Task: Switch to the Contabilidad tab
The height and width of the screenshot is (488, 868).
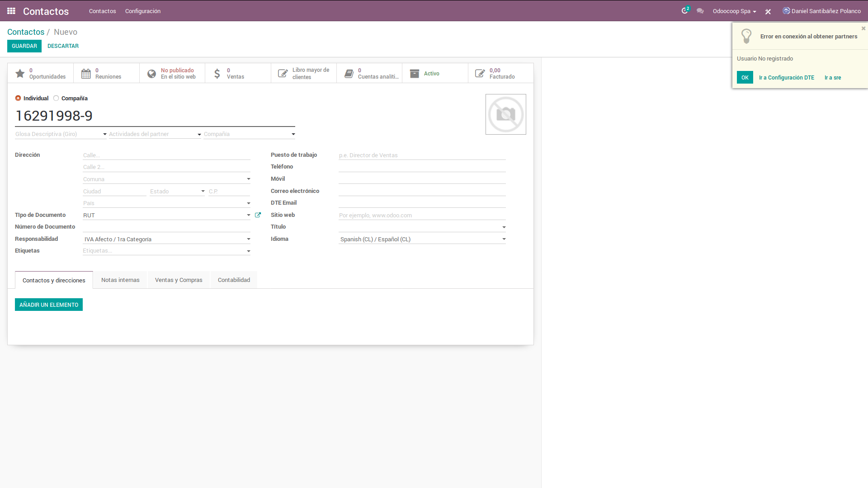Action: (x=234, y=280)
